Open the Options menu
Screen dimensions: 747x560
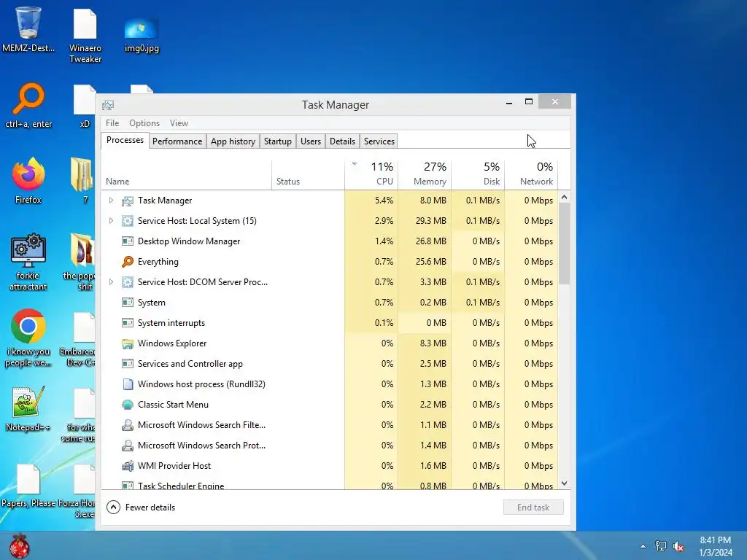coord(144,123)
